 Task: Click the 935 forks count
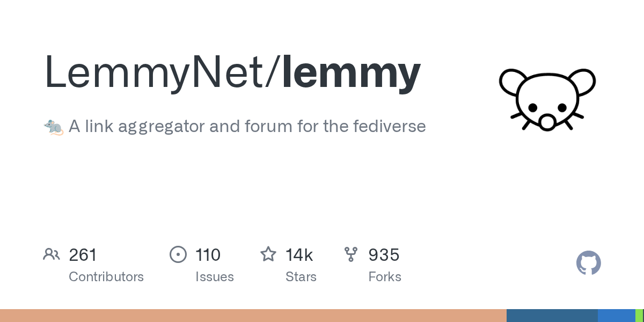pos(384,255)
